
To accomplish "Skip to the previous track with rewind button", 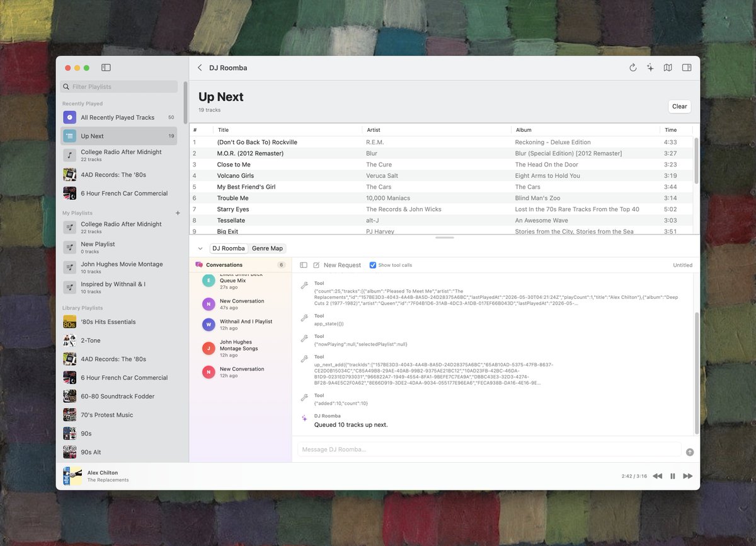I will click(x=657, y=476).
